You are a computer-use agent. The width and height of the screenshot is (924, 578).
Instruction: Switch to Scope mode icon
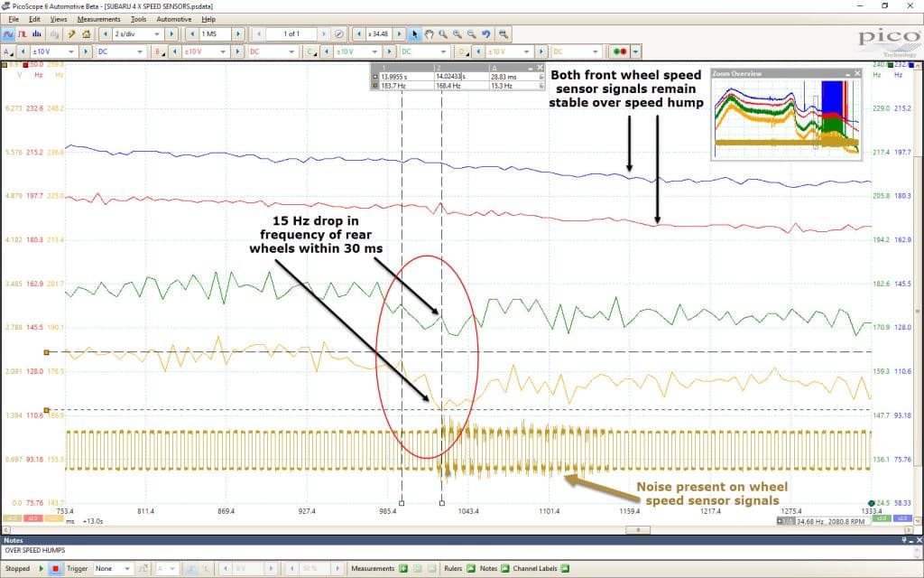pos(8,34)
